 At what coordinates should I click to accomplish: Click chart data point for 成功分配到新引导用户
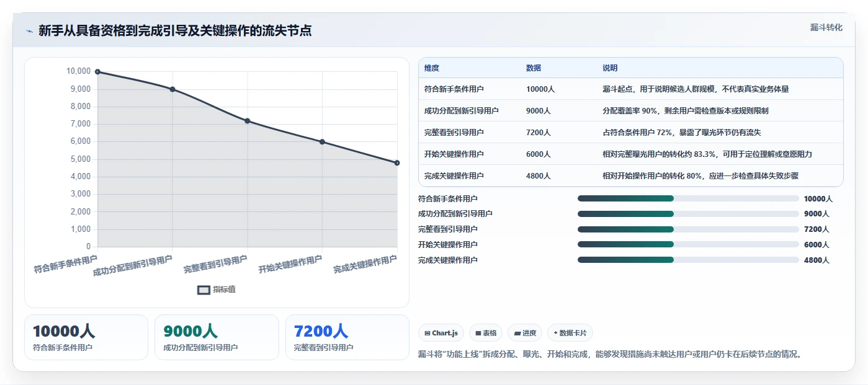click(x=172, y=89)
